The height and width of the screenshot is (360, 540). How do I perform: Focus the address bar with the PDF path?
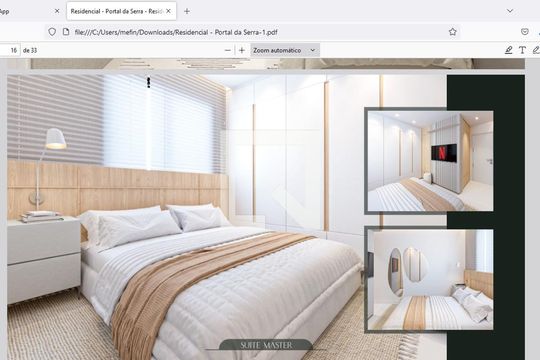click(x=253, y=32)
